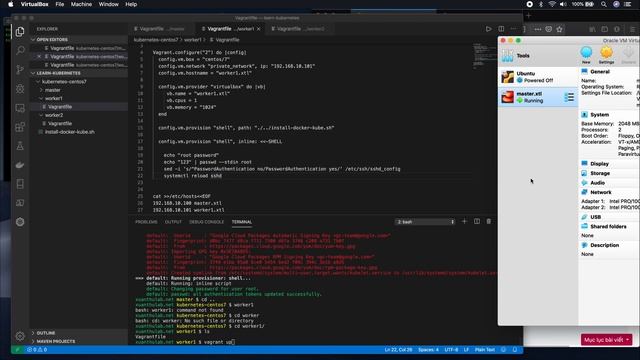The image size is (640, 360).
Task: Open the Test flask view
Action: [x=20, y=146]
